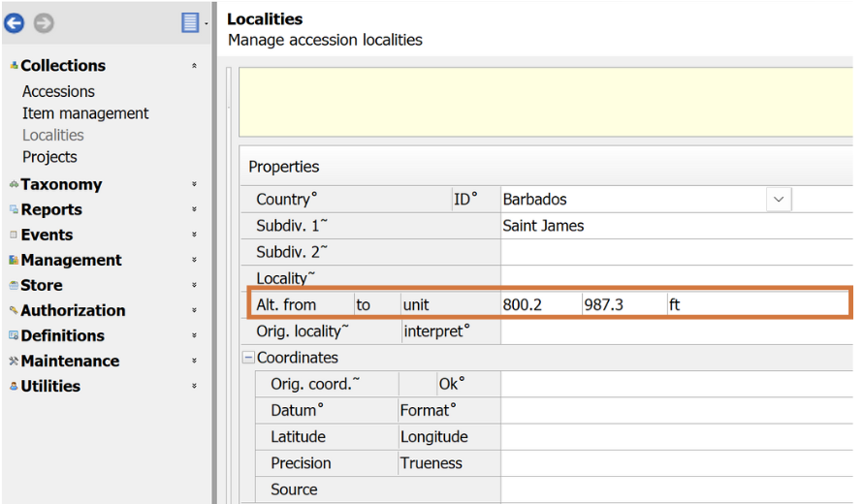Click the Events section icon
This screenshot has width=863, height=504.
coord(14,235)
